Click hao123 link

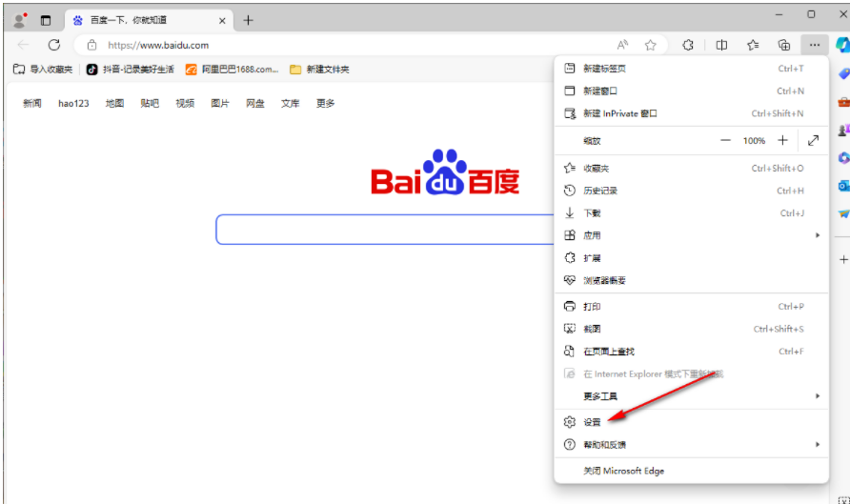(x=73, y=103)
